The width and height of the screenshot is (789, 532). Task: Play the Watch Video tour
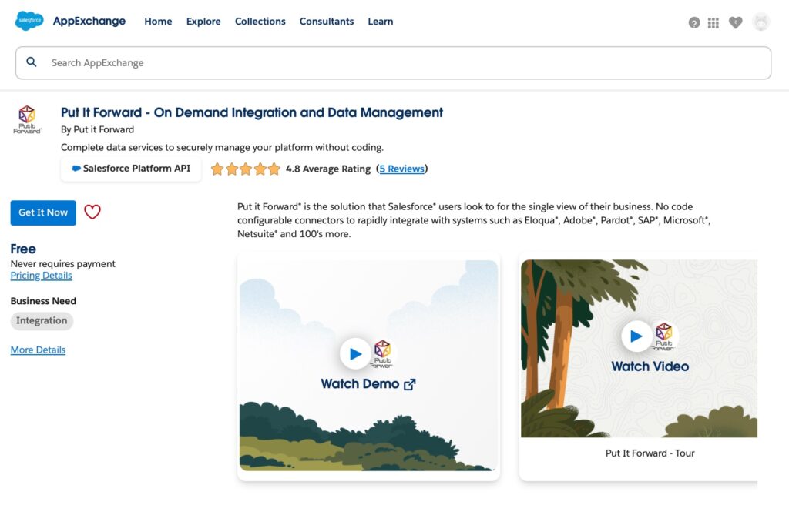pos(636,336)
